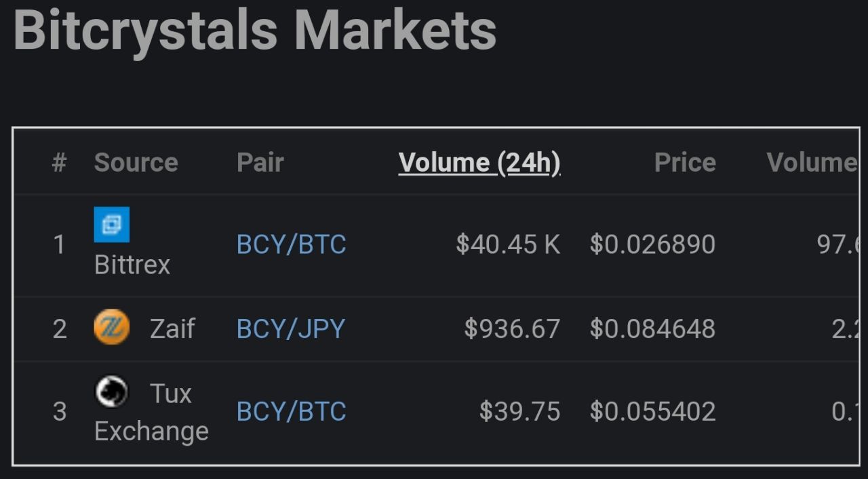Open the BCY/JPY pair link

pyautogui.click(x=290, y=329)
